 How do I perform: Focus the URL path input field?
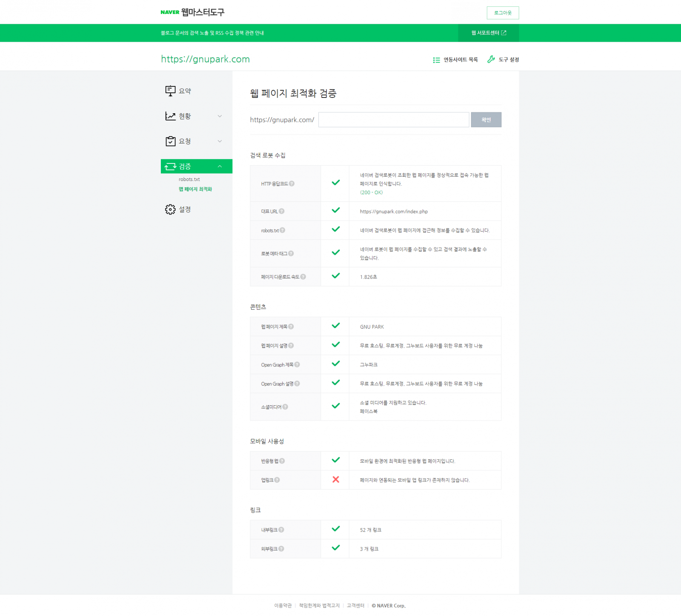tap(393, 120)
